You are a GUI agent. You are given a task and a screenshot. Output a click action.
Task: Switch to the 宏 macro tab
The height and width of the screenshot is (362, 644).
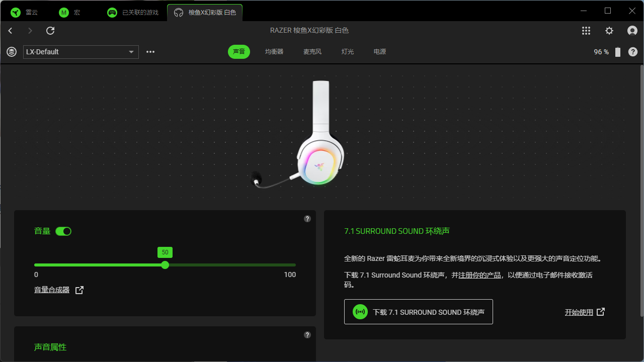coord(69,13)
